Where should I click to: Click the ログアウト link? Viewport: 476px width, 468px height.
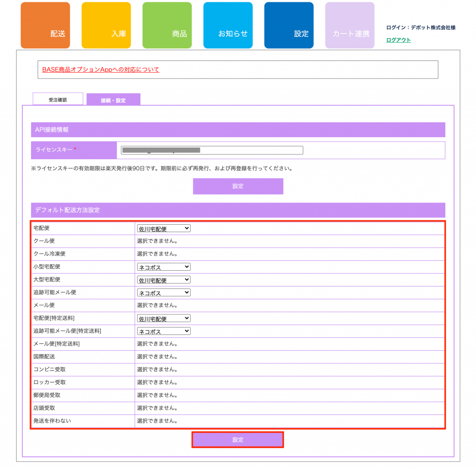point(398,40)
